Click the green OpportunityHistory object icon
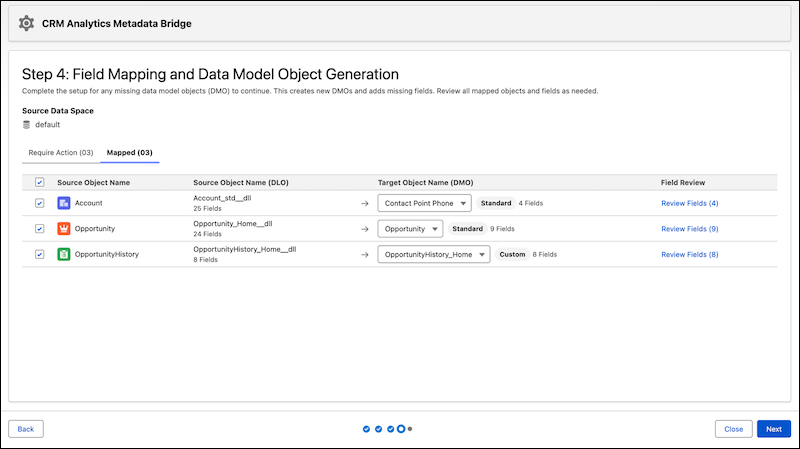800x449 pixels. [x=64, y=254]
